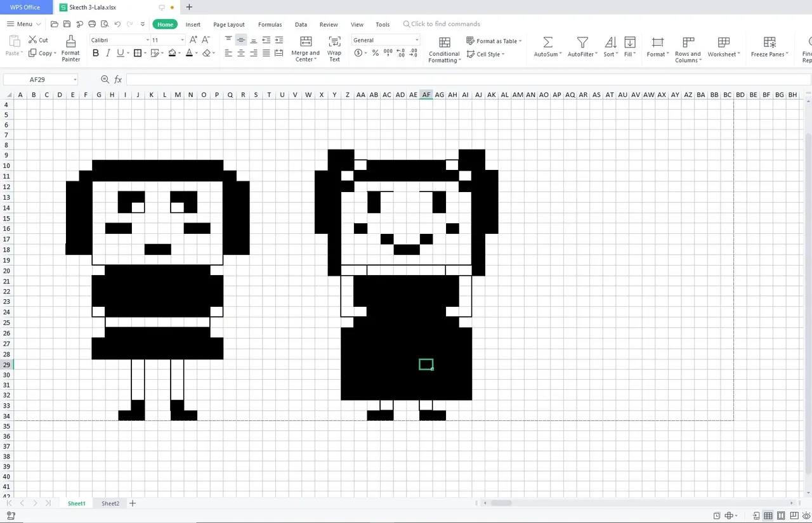Click the Worksheet button

tap(723, 48)
